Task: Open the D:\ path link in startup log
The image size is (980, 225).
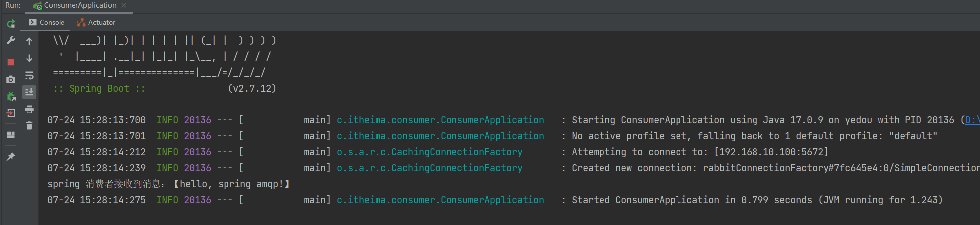Action: coord(972,120)
